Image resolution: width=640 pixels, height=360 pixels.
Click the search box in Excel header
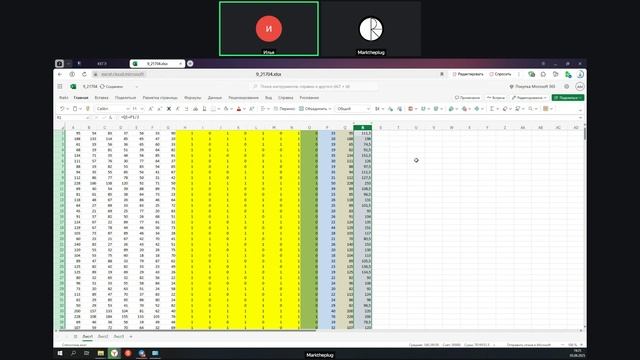point(313,87)
